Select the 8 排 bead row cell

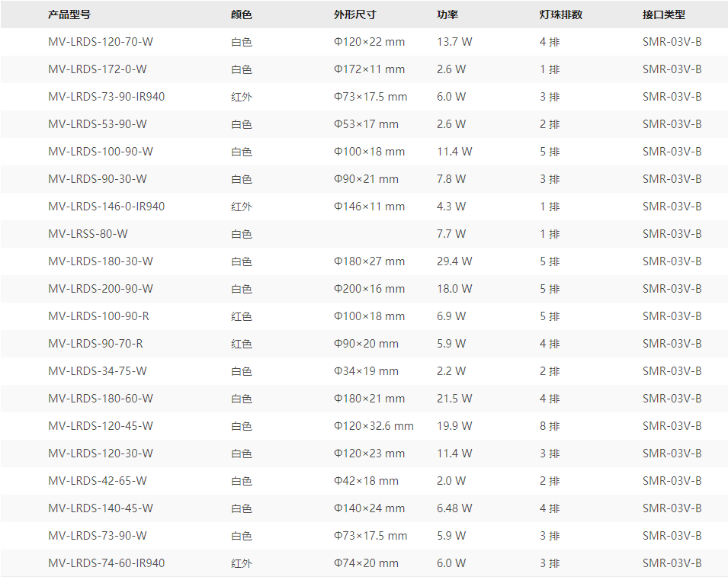(550, 426)
